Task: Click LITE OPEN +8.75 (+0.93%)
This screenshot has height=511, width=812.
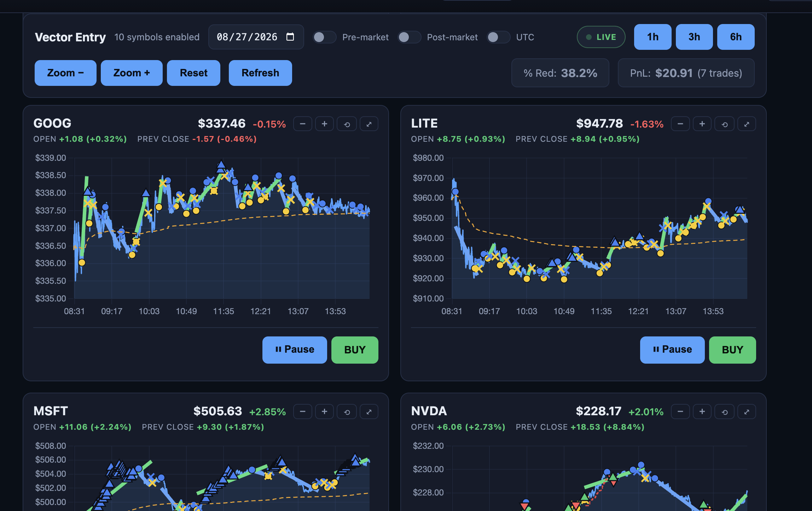Action: pyautogui.click(x=458, y=139)
